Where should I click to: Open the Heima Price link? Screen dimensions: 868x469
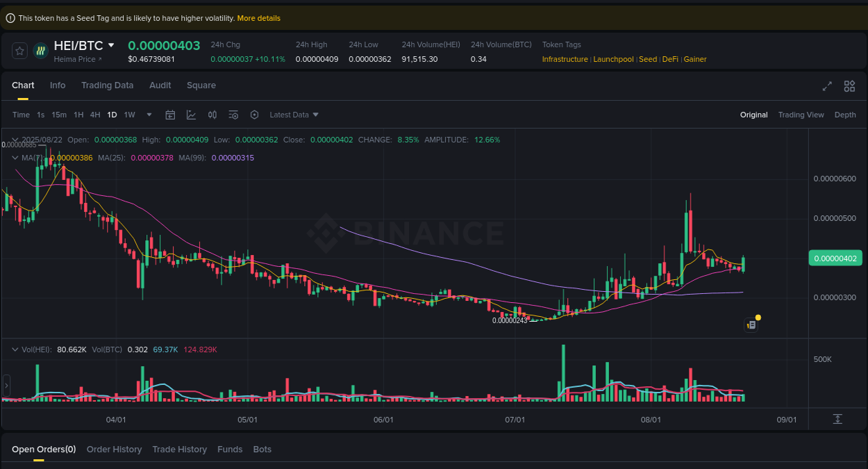pos(78,59)
